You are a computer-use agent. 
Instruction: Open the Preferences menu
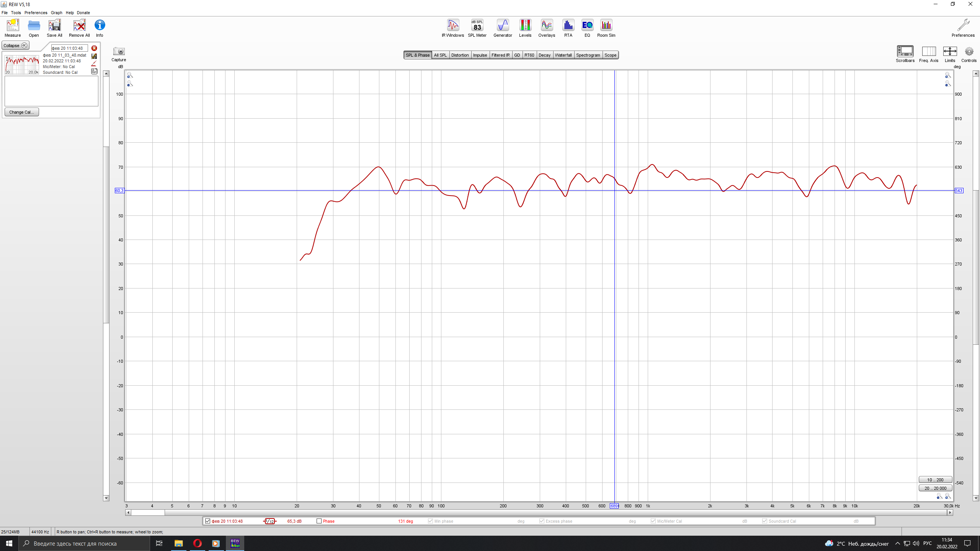[36, 13]
